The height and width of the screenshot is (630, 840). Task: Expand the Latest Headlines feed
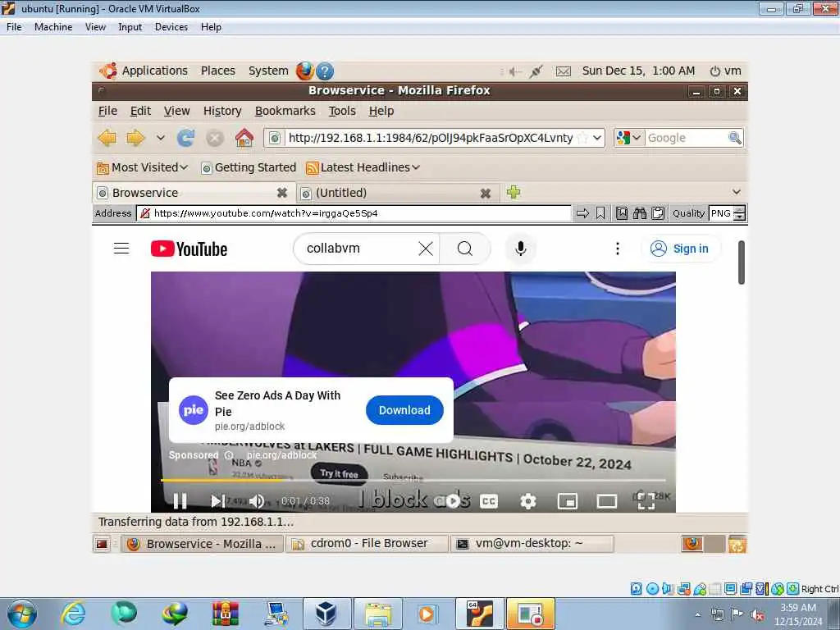click(363, 167)
